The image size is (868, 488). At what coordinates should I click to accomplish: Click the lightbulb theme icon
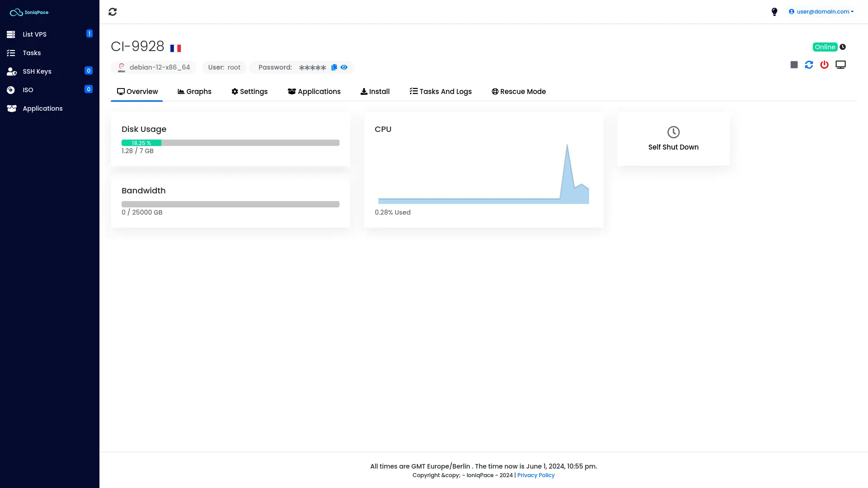(774, 12)
